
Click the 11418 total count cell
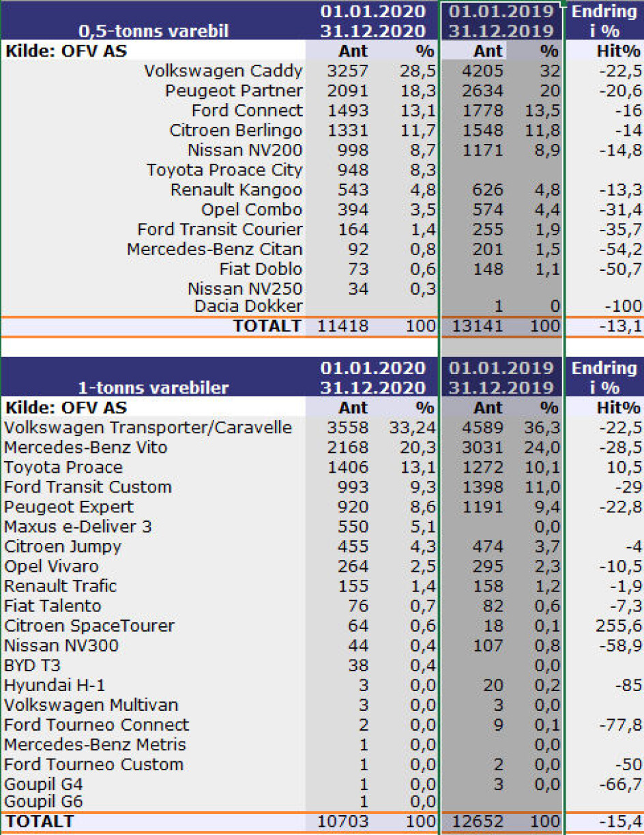point(342,326)
